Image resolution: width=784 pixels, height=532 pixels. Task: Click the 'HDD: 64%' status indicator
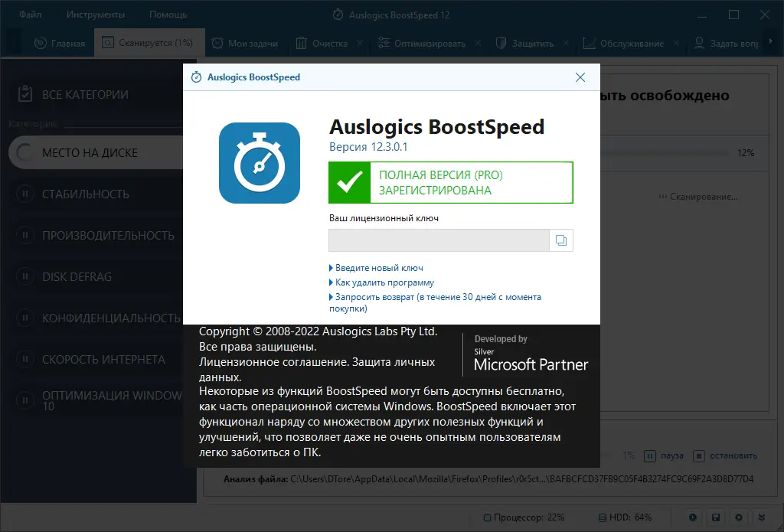coord(625,517)
